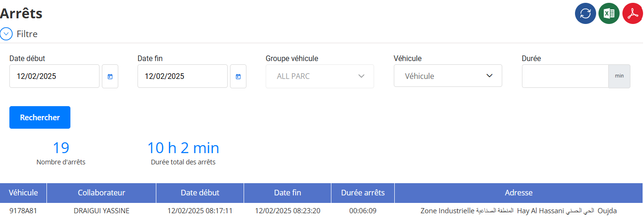Sort by the Durée arrêts column header
The image size is (644, 217).
(363, 193)
